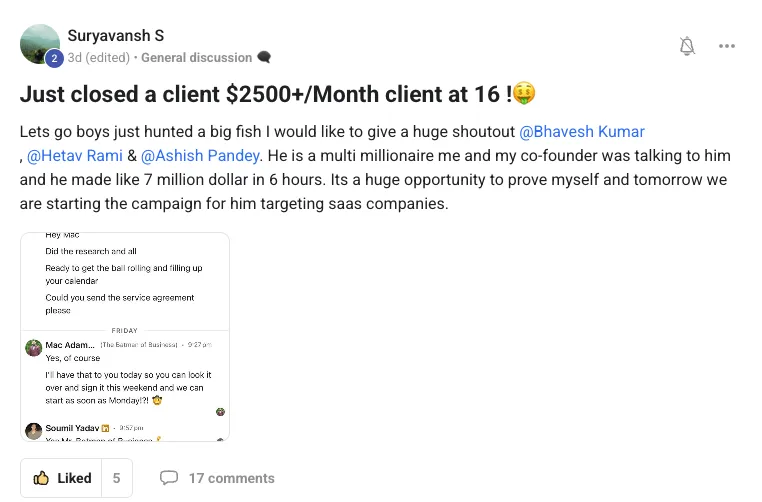Open the @Ashish Pandey mention
The image size is (762, 502).
point(200,156)
